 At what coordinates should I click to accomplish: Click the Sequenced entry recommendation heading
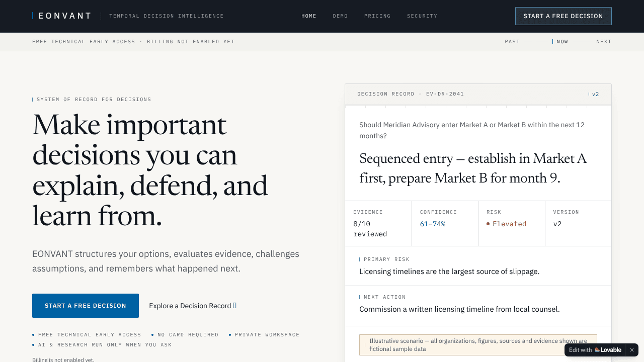click(473, 168)
